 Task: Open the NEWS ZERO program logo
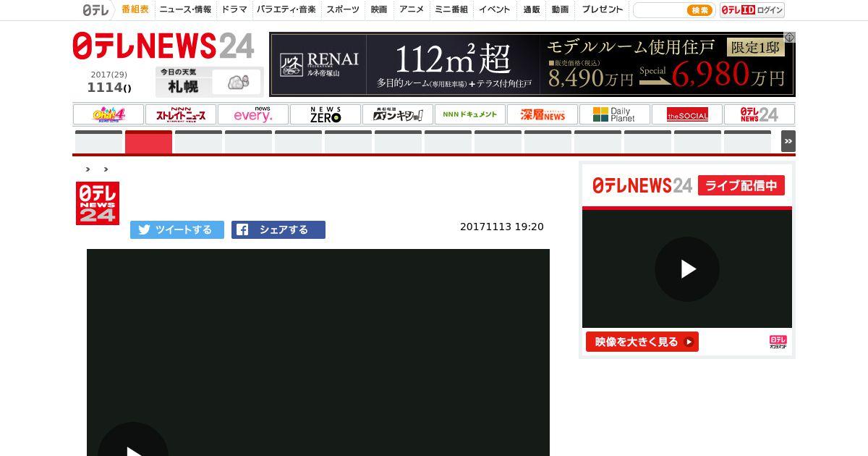click(x=325, y=114)
